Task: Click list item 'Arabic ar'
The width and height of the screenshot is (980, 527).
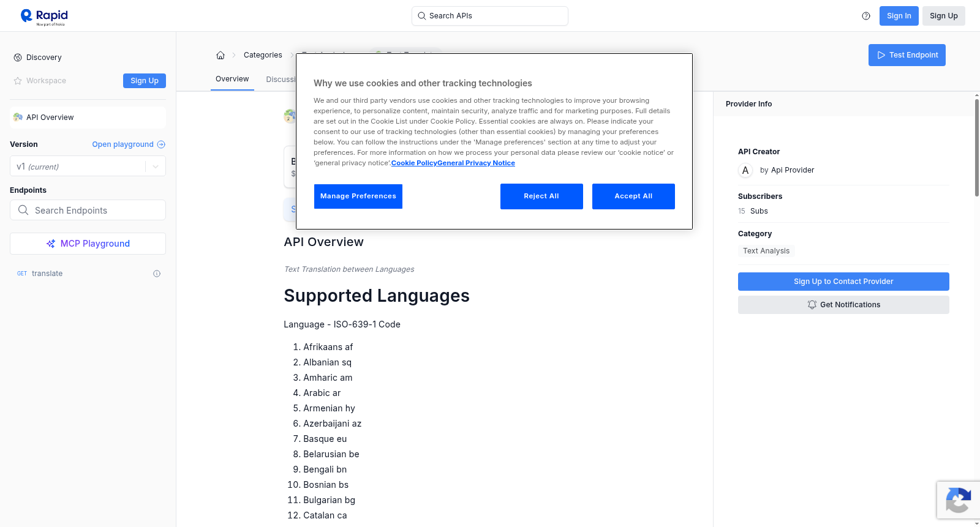Action: 322,393
